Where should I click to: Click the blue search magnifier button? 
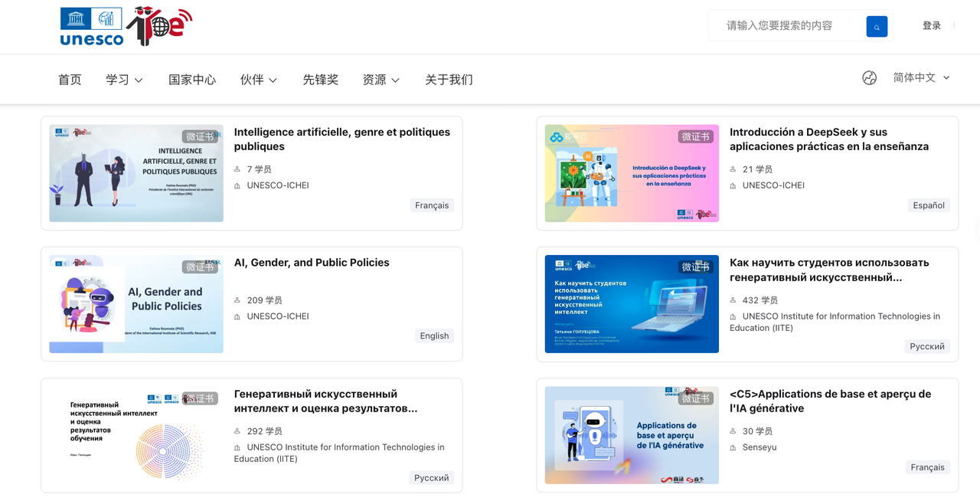point(877,26)
